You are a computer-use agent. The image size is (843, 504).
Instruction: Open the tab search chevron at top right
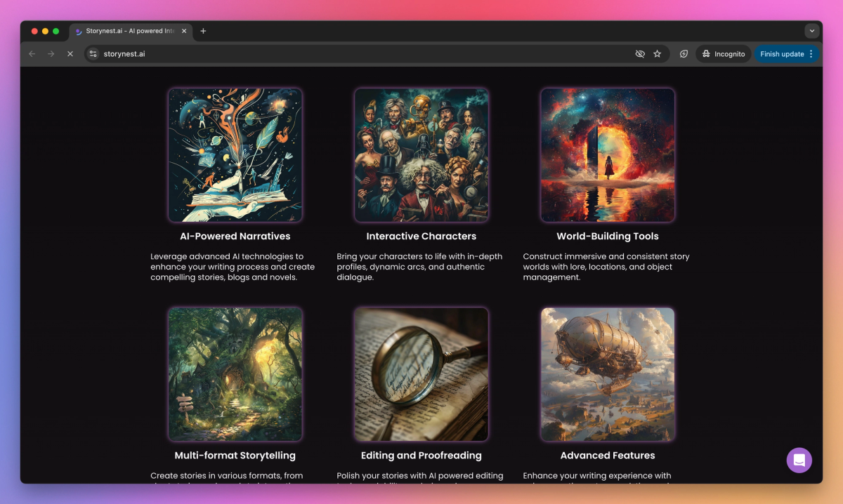click(x=811, y=31)
